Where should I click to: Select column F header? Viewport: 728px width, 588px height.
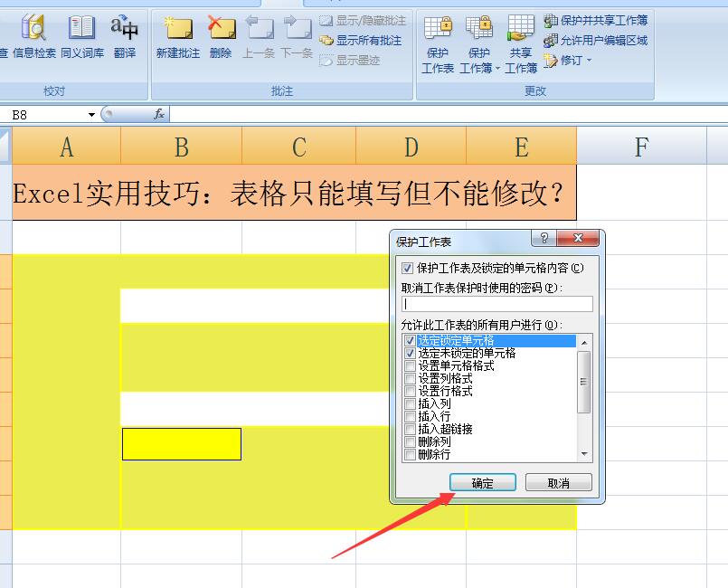pos(642,147)
